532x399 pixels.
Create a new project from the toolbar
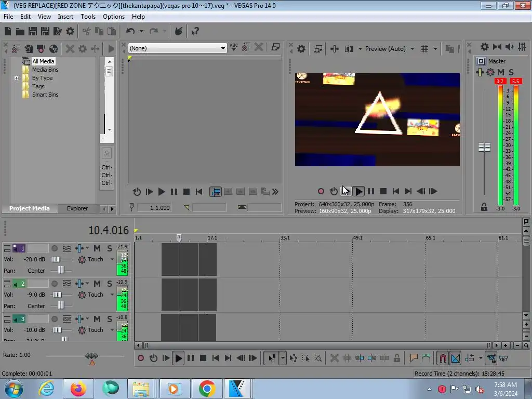point(8,32)
